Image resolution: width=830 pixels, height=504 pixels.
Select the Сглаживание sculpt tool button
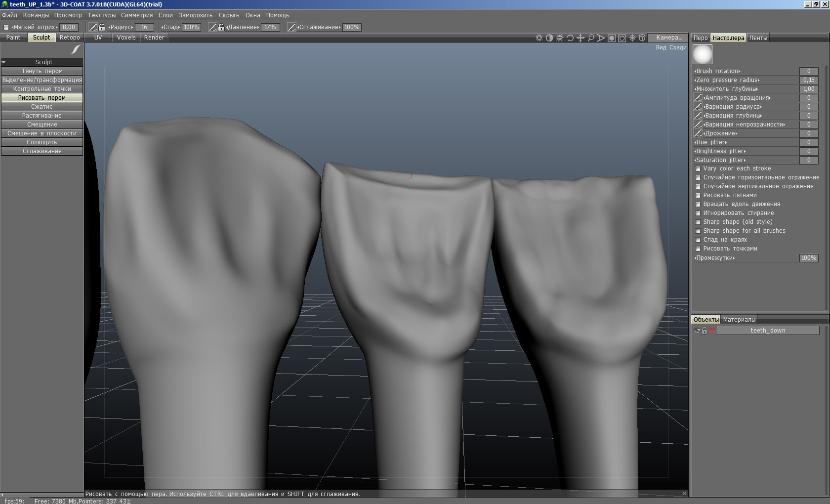pyautogui.click(x=42, y=151)
